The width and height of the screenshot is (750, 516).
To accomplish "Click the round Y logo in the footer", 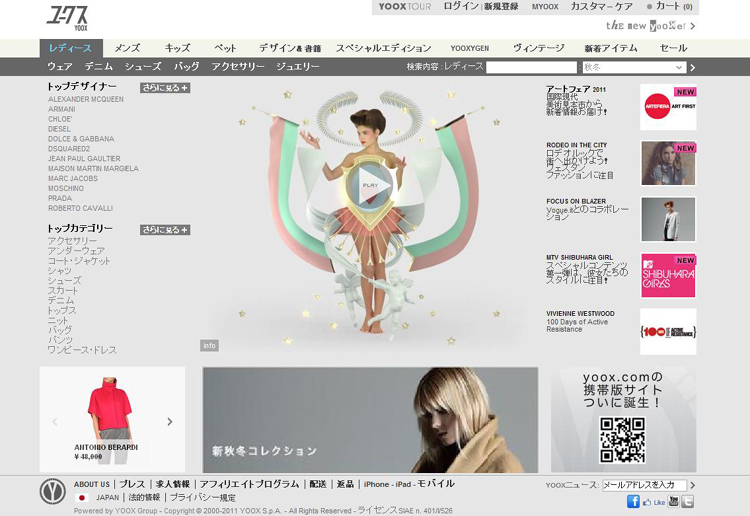I will coord(52,491).
